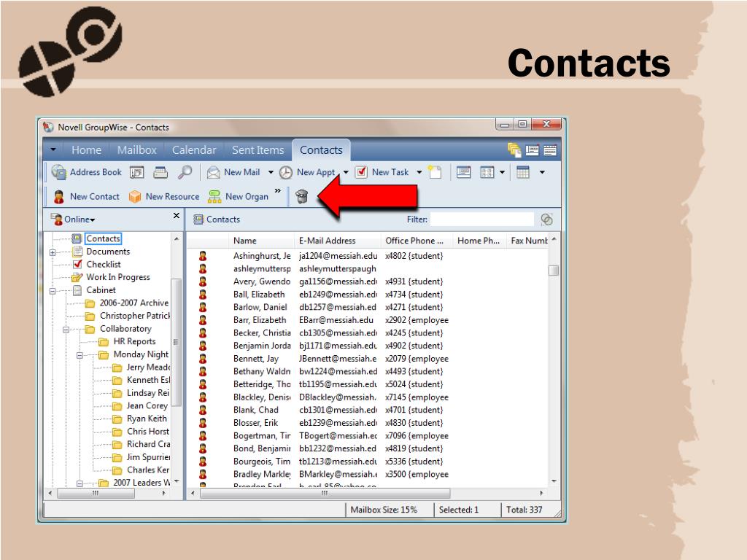Click the new note icon
Viewport: 747px width, 560px height.
pos(435,172)
